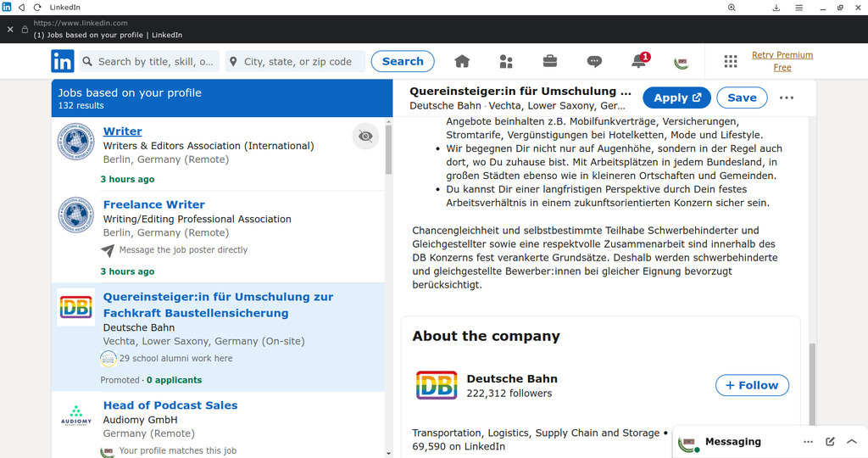868x458 pixels.
Task: Toggle Follow for Deutsche Bahn
Action: (x=752, y=385)
